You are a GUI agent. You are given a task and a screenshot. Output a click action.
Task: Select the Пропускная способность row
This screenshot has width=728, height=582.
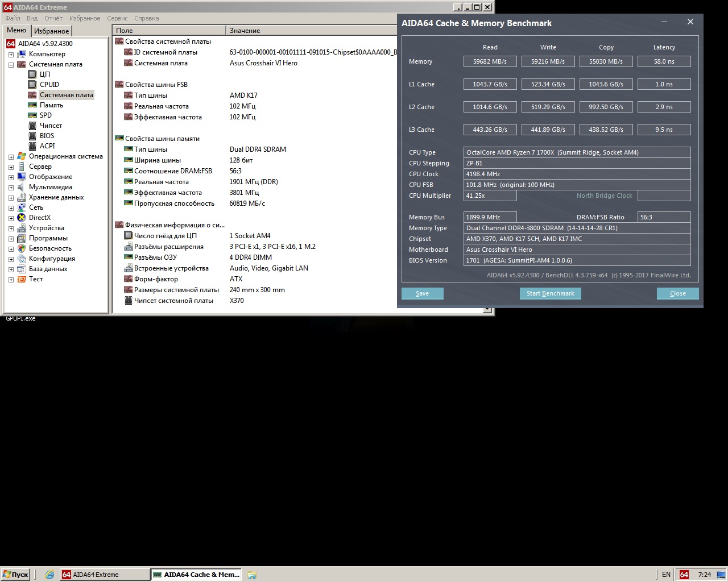(x=174, y=203)
